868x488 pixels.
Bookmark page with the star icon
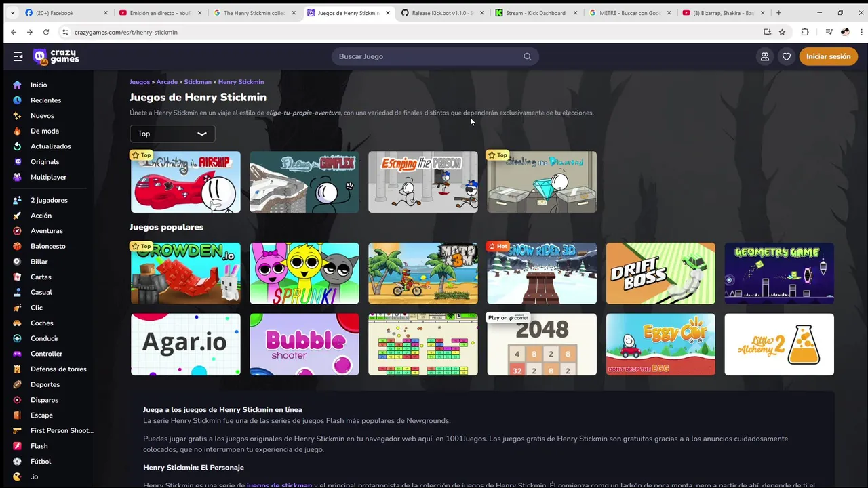782,32
